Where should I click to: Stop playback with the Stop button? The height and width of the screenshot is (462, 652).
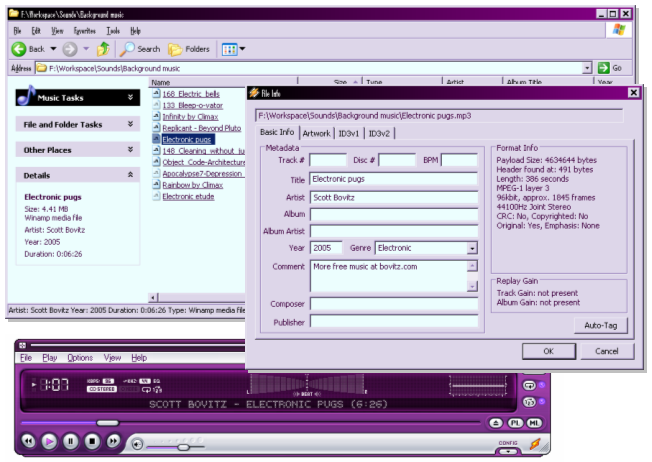(x=93, y=440)
